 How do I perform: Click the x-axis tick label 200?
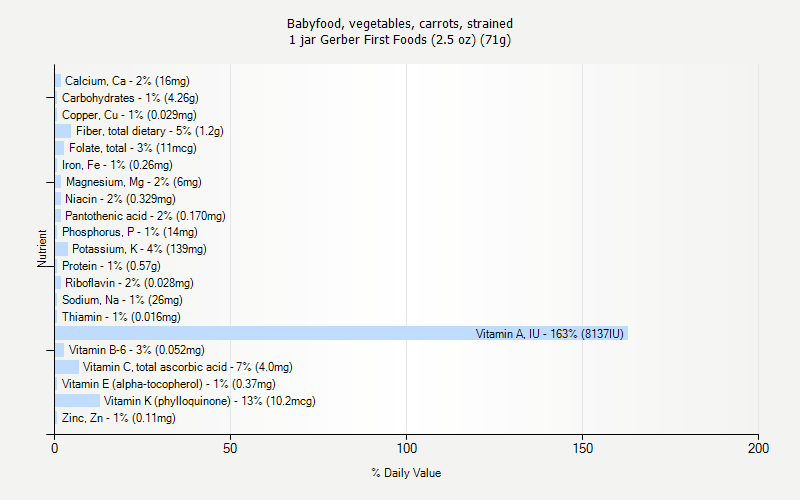pyautogui.click(x=758, y=448)
